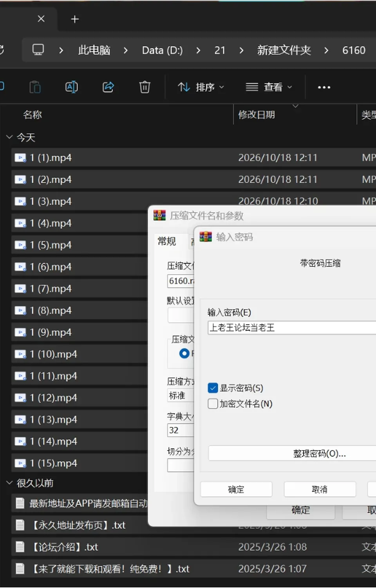This screenshot has height=588, width=376.
Task: Click the video icon of 1 (5).mp4
Action: pyautogui.click(x=20, y=245)
